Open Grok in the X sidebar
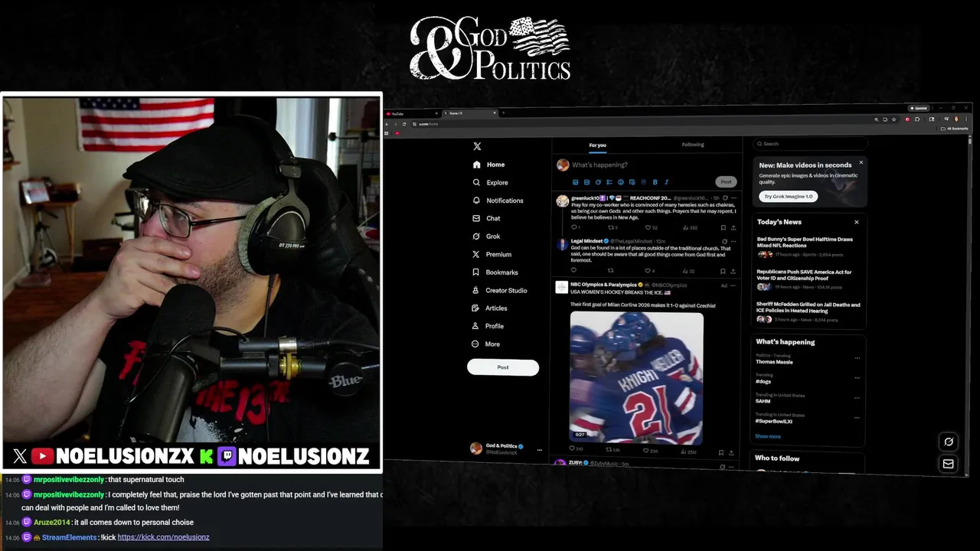 point(486,236)
